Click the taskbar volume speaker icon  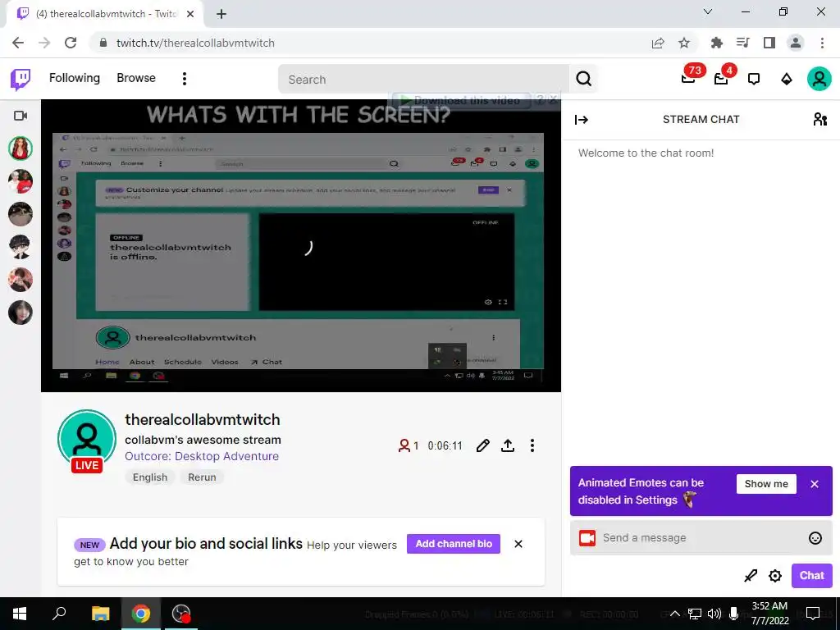[x=714, y=614]
